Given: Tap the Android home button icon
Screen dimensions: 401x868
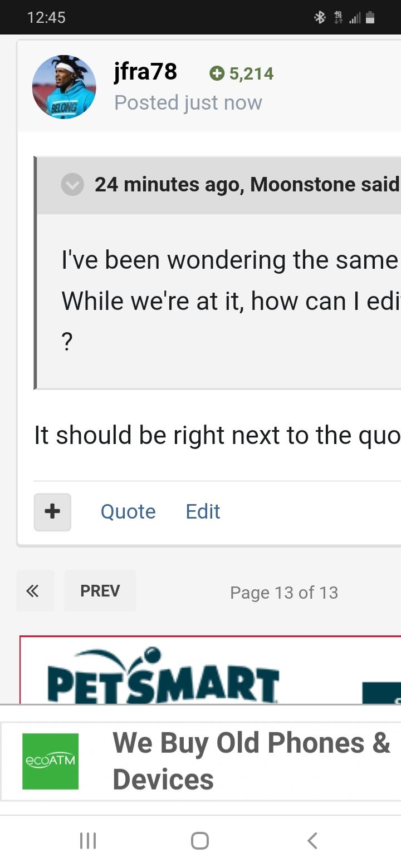Looking at the screenshot, I should 200,841.
